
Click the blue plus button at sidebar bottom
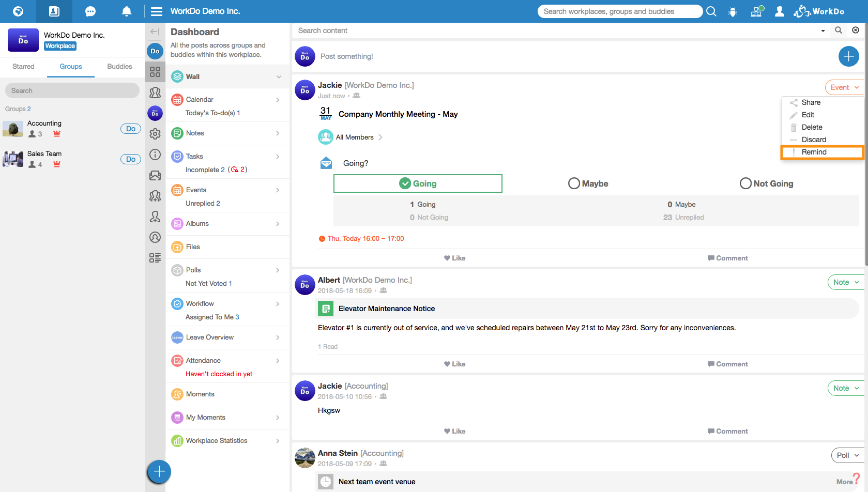pos(159,471)
